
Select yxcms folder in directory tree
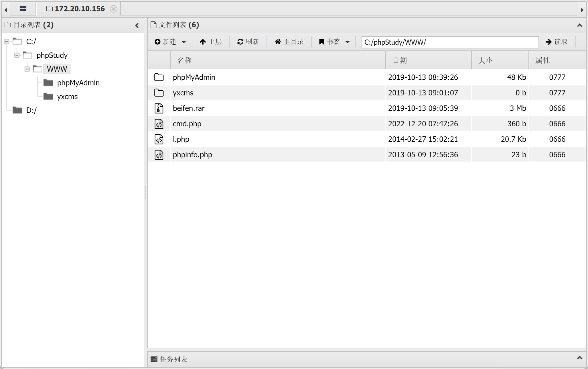tap(67, 97)
